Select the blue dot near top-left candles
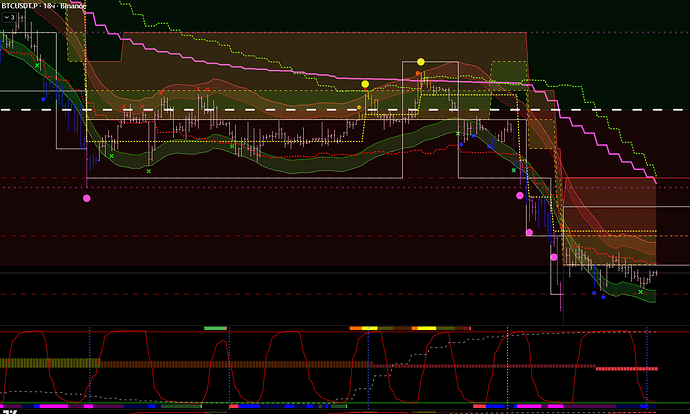The height and width of the screenshot is (414, 690). (44, 98)
